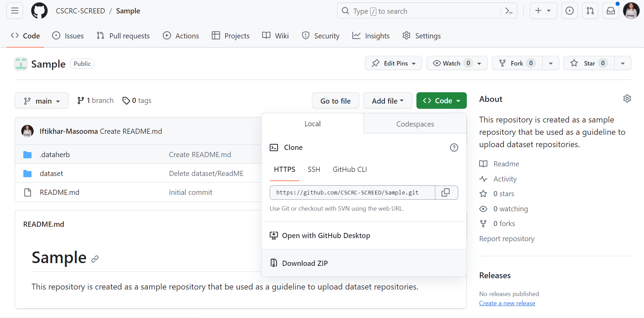Open the pull requests icon in top header
The height and width of the screenshot is (318, 644).
pos(590,11)
